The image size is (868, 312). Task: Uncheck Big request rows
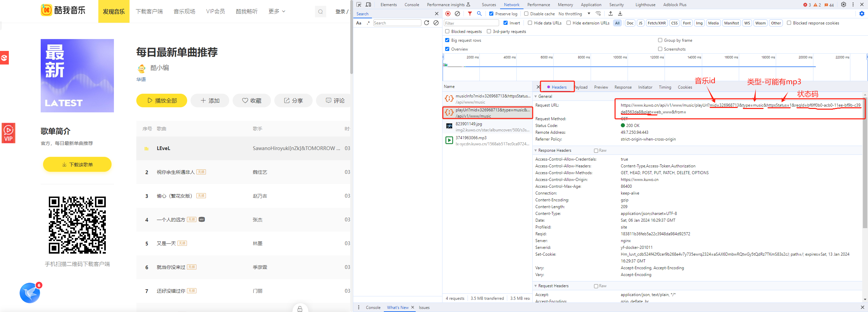(x=447, y=40)
